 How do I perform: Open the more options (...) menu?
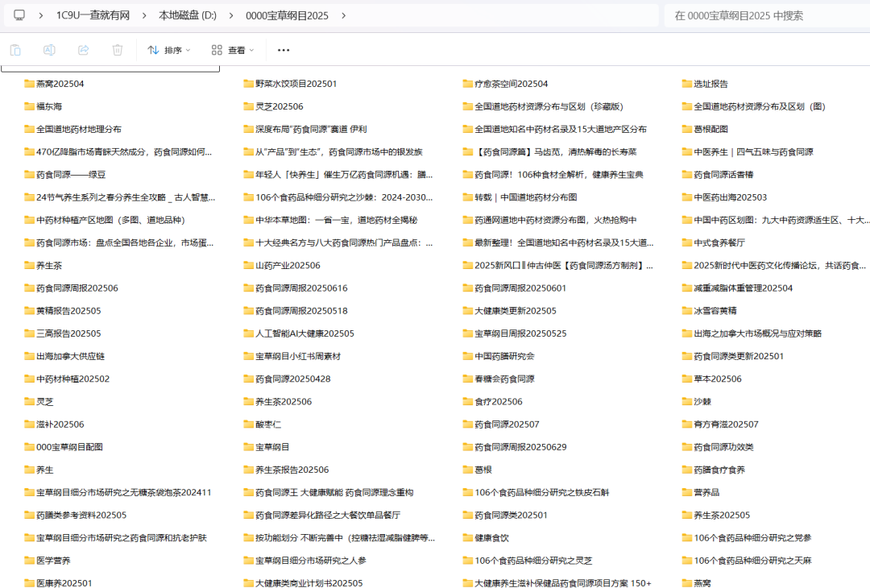(x=282, y=49)
